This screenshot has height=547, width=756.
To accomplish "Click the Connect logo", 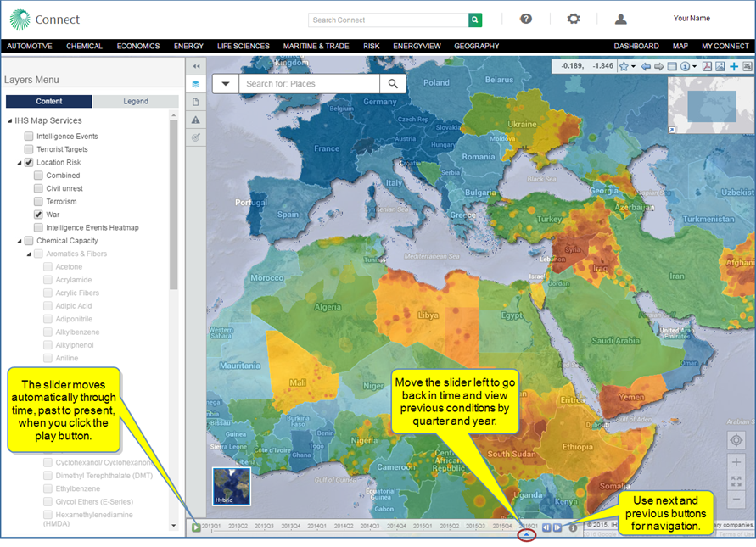I will pos(44,20).
